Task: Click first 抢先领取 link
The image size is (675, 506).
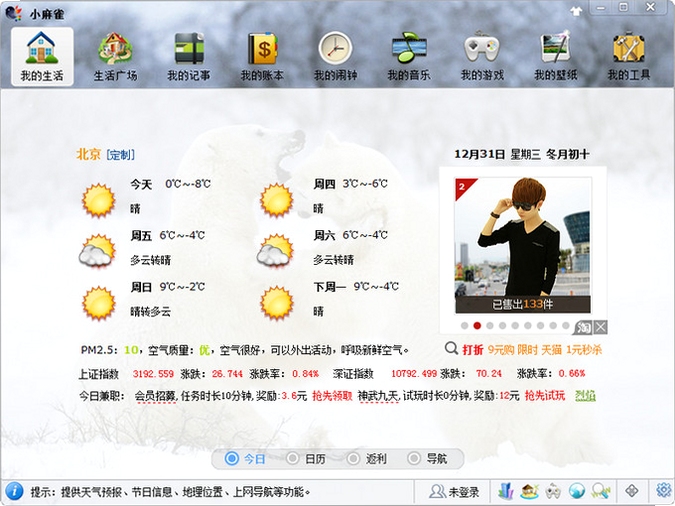Action: [x=332, y=396]
